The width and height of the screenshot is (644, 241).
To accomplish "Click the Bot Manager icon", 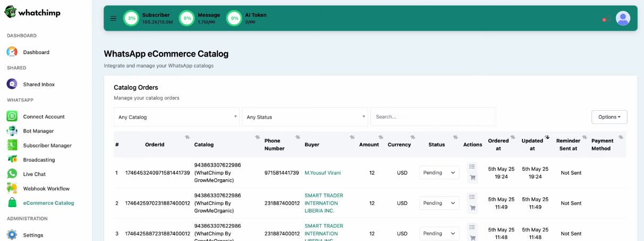I will tap(12, 131).
